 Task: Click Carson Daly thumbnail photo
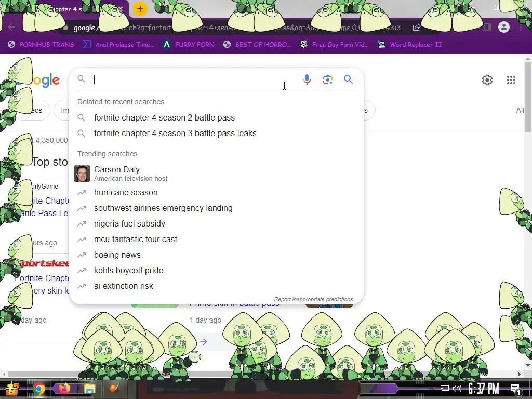(82, 174)
